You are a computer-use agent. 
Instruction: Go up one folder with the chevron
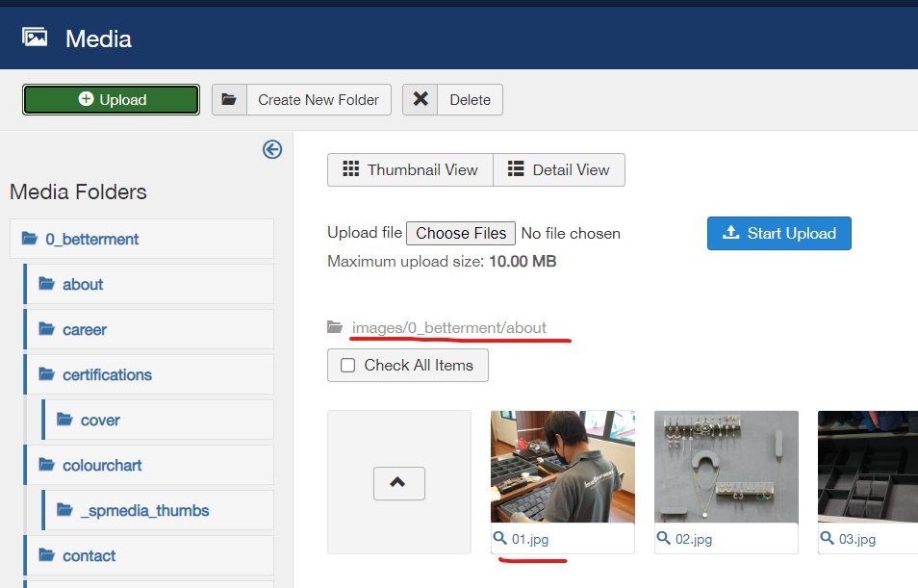coord(399,483)
